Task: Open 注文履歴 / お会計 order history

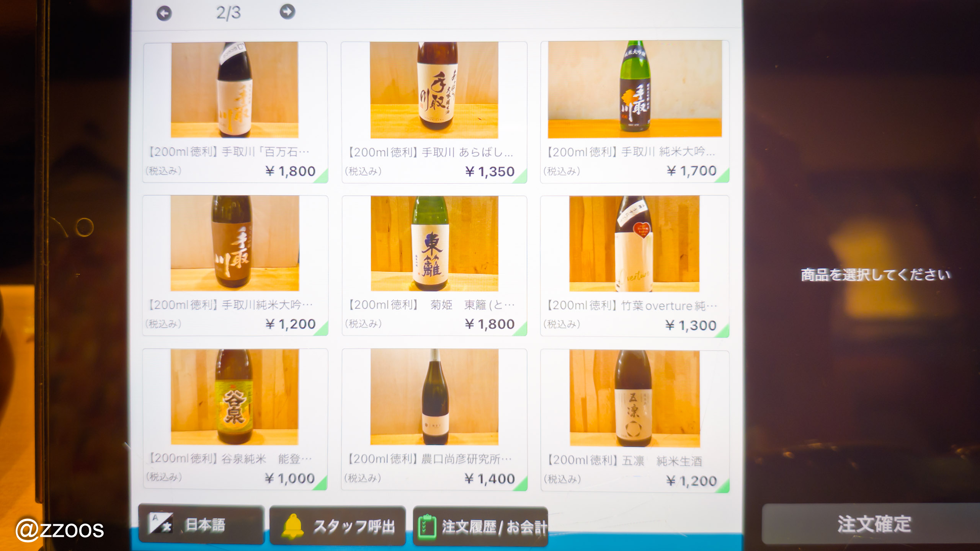Action: [x=480, y=527]
